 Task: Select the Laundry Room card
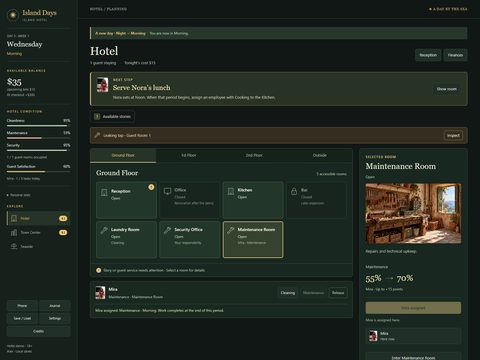(126, 239)
